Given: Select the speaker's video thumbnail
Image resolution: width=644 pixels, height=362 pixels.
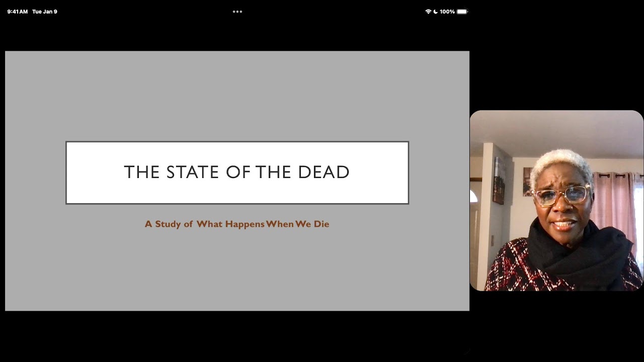Looking at the screenshot, I should (556, 201).
